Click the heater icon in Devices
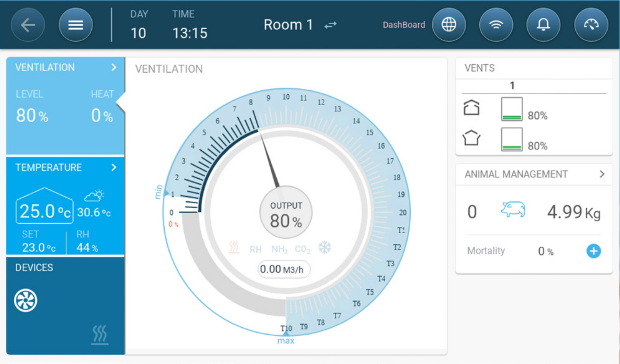 [x=100, y=335]
